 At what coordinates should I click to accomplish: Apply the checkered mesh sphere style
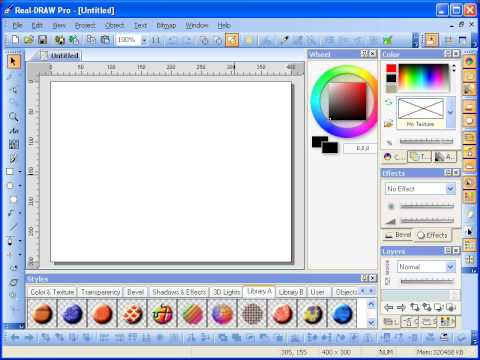[x=252, y=313]
